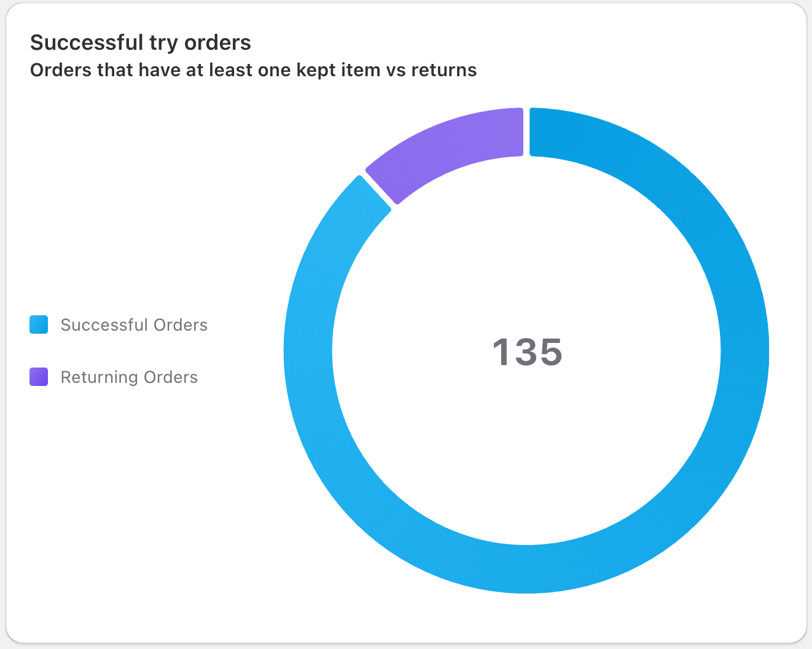Screen dimensions: 812x649
Task: Click the digit 1 in the center total
Action: [x=503, y=352]
